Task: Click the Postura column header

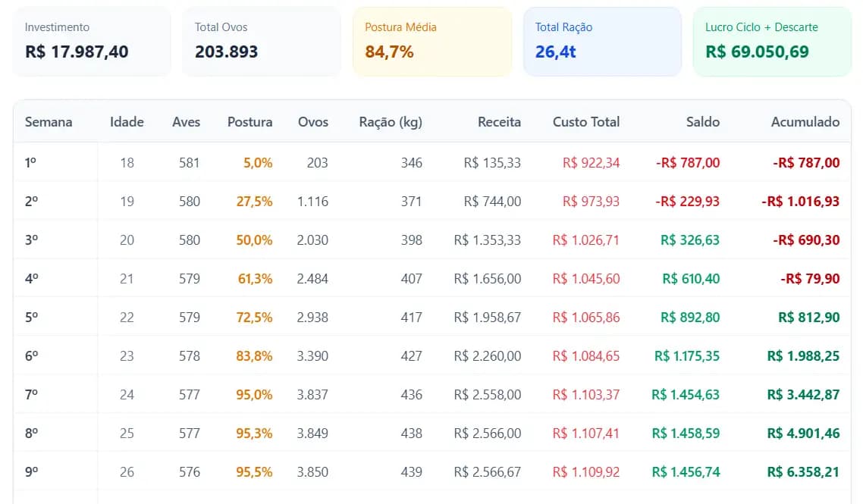Action: (x=249, y=121)
